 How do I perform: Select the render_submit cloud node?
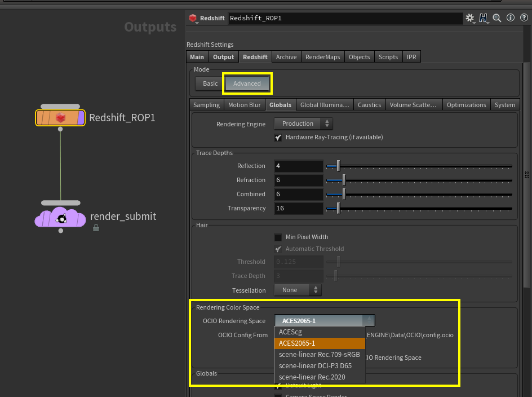60,217
